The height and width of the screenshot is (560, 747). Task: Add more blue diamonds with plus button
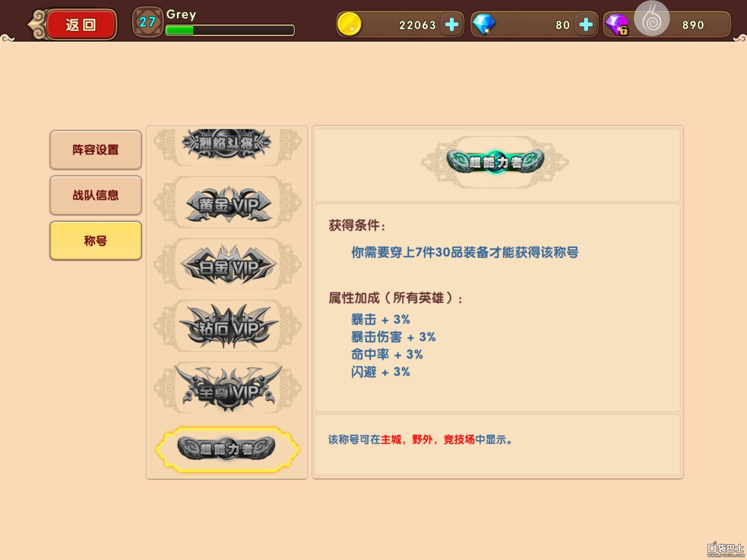586,25
